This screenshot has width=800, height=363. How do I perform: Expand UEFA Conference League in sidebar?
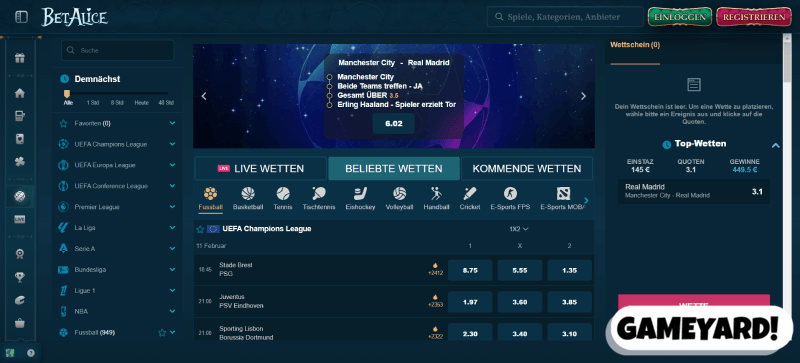(x=172, y=186)
